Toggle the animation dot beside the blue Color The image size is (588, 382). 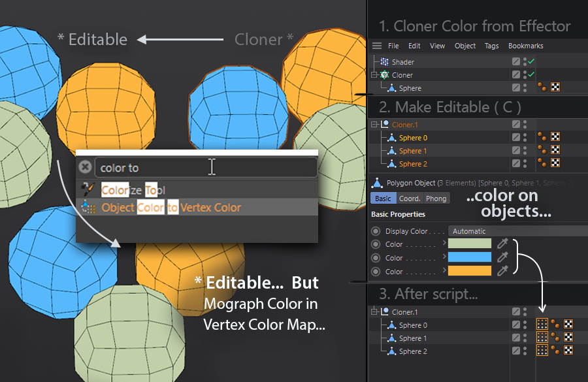coord(376,258)
